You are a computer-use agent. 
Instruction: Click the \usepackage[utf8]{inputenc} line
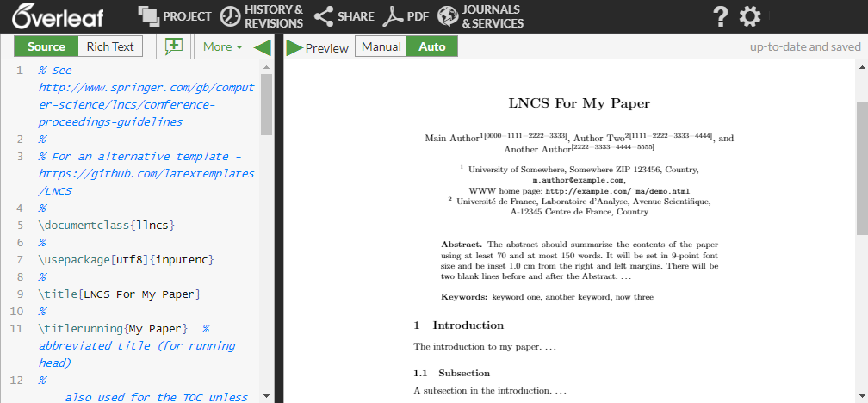click(126, 260)
